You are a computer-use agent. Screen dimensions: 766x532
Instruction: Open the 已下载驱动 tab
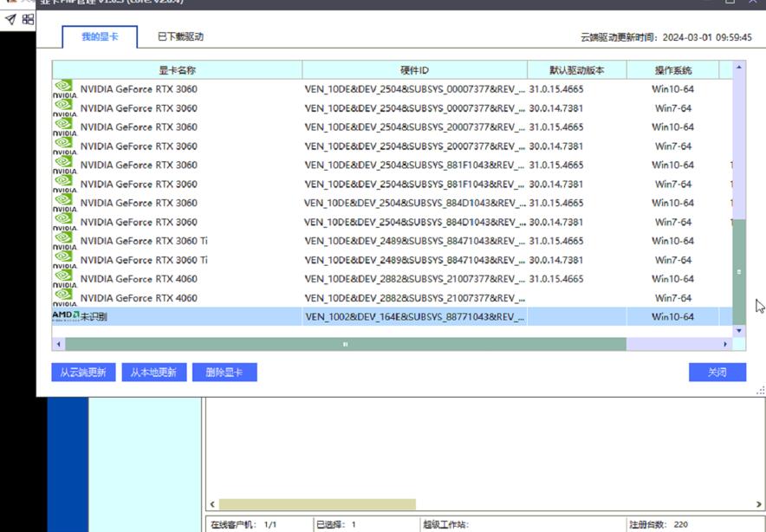pyautogui.click(x=180, y=37)
